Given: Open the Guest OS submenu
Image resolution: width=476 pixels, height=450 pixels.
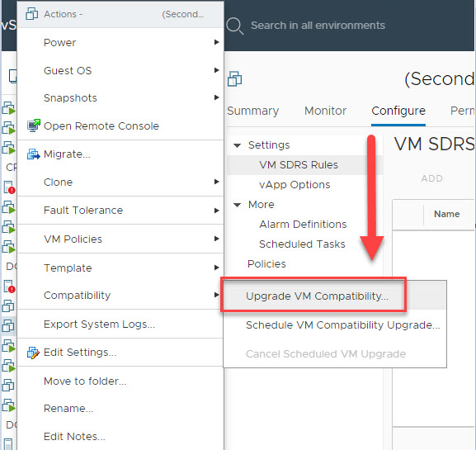Looking at the screenshot, I should tap(120, 70).
